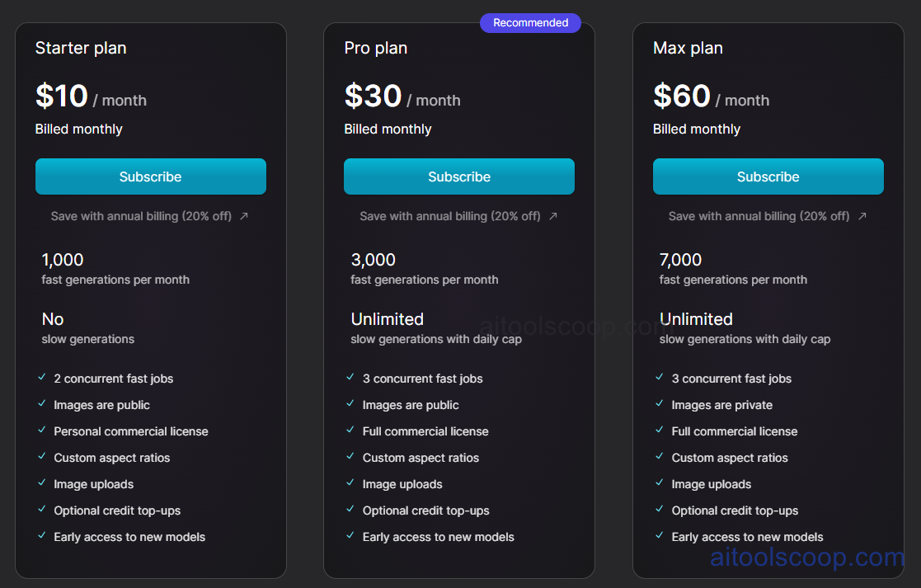
Task: Click the annual billing arrow icon under Starter plan
Action: [244, 216]
